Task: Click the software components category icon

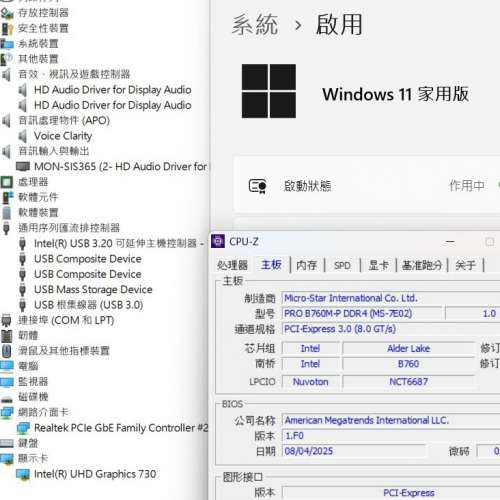Action: (x=7, y=197)
